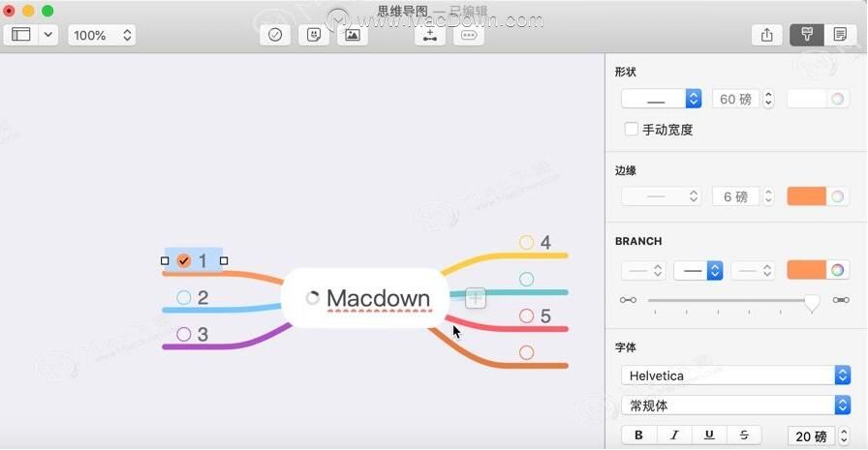This screenshot has width=868, height=450.
Task: Adjust the font size stepper
Action: (x=844, y=436)
